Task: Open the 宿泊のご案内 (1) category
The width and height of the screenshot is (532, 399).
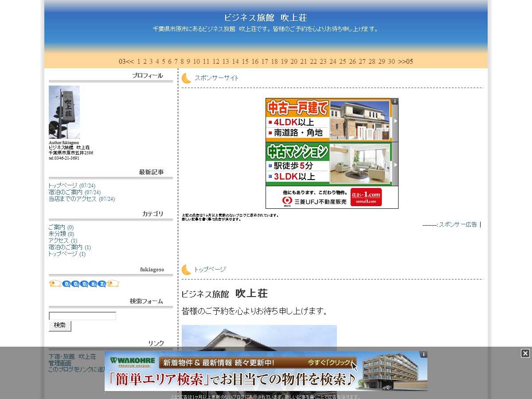Action: click(x=70, y=247)
